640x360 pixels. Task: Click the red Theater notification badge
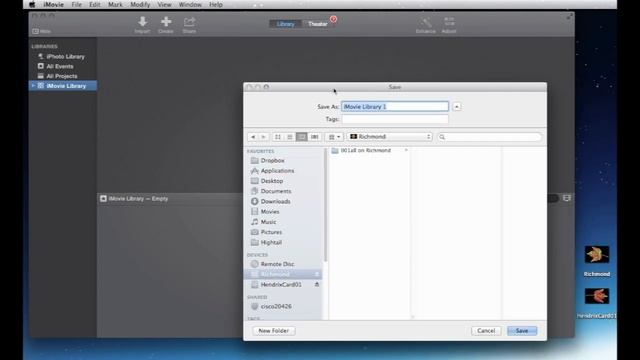pos(333,19)
